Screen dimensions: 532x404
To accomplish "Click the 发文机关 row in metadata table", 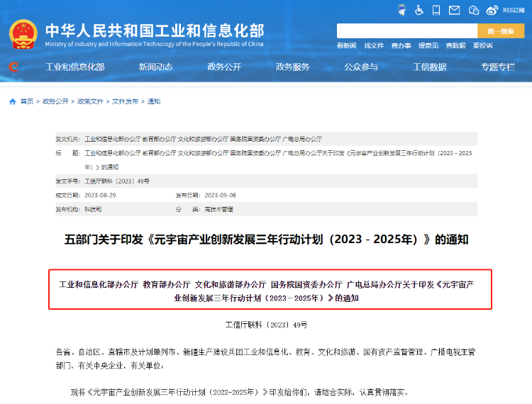I will coord(266,139).
